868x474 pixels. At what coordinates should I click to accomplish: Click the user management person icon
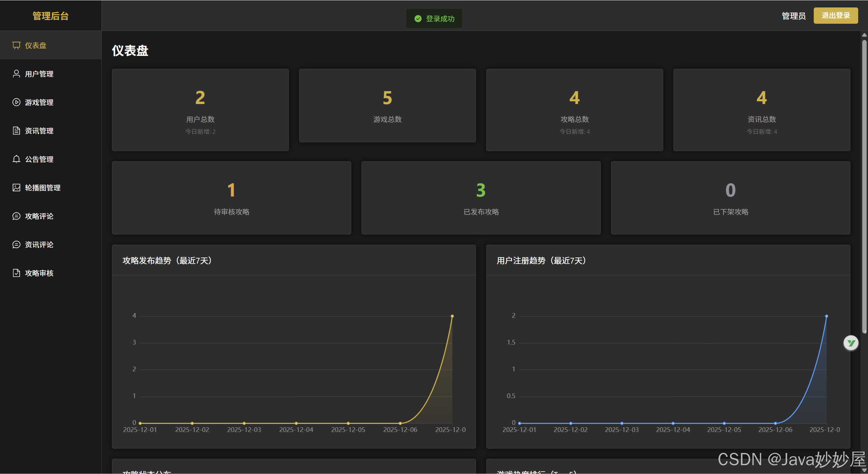click(x=16, y=74)
